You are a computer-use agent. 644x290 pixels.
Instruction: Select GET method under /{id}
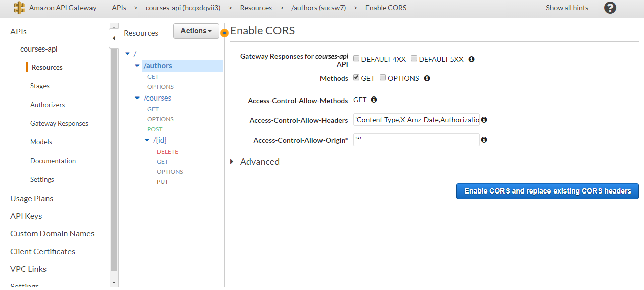[162, 162]
